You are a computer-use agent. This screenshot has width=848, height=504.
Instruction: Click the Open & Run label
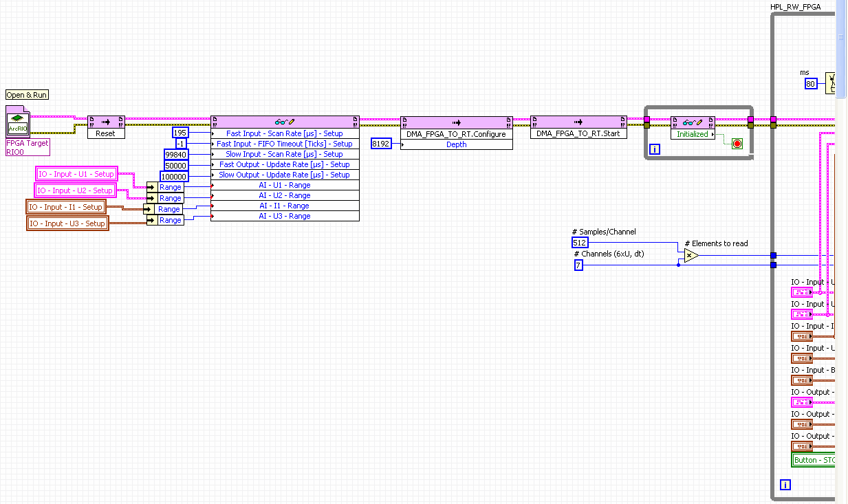click(27, 95)
